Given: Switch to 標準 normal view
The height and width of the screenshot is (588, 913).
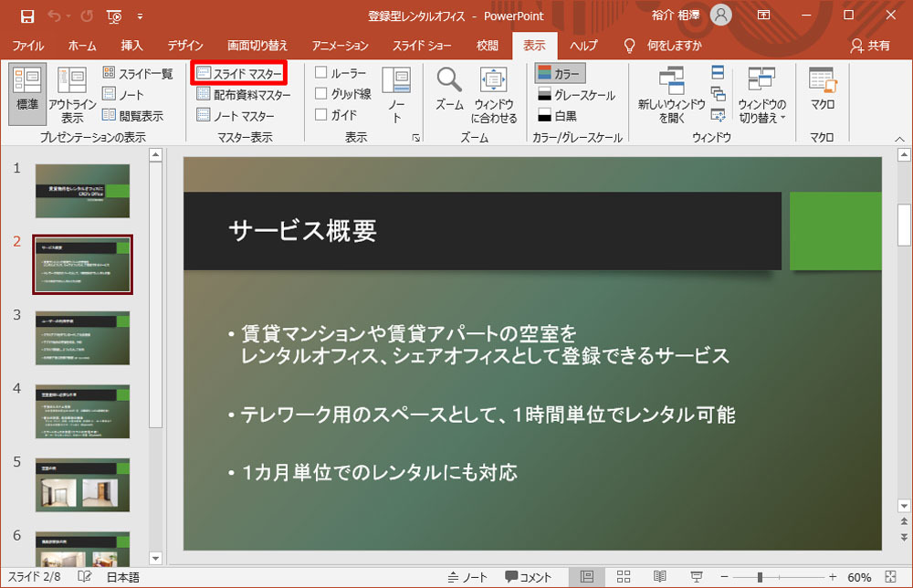Looking at the screenshot, I should pyautogui.click(x=27, y=95).
